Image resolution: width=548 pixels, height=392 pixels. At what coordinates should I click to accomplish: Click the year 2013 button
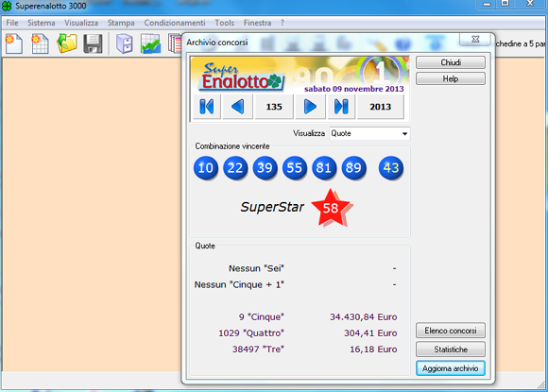pos(380,107)
